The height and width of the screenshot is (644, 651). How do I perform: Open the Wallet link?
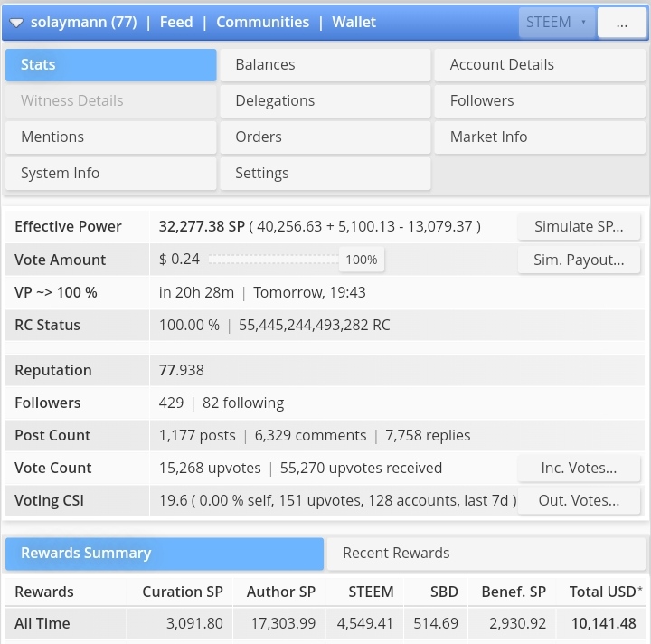[x=354, y=22]
